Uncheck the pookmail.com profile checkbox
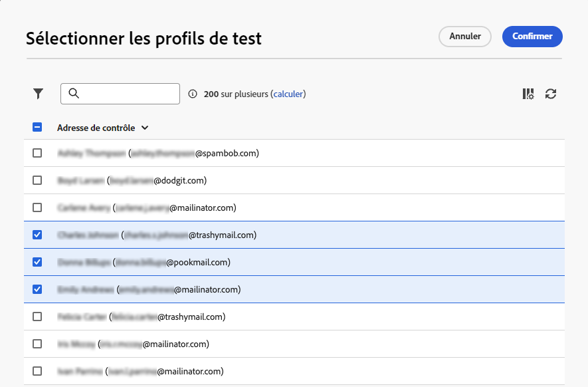588x387 pixels. tap(37, 262)
